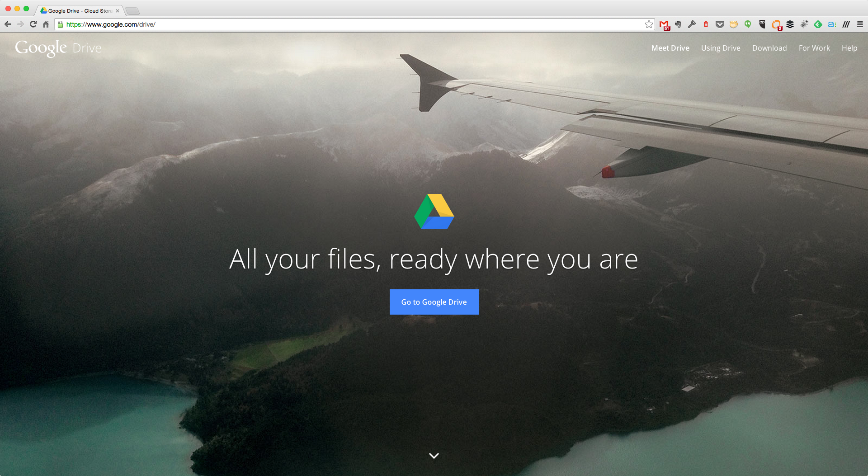Screen dimensions: 868x476
Task: Click the orange pufferfish extension icon
Action: click(x=734, y=24)
